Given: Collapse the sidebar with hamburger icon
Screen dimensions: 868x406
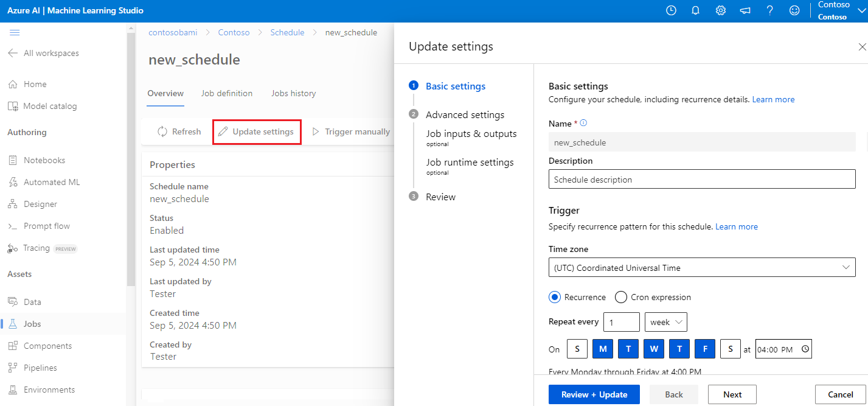Looking at the screenshot, I should coord(15,32).
